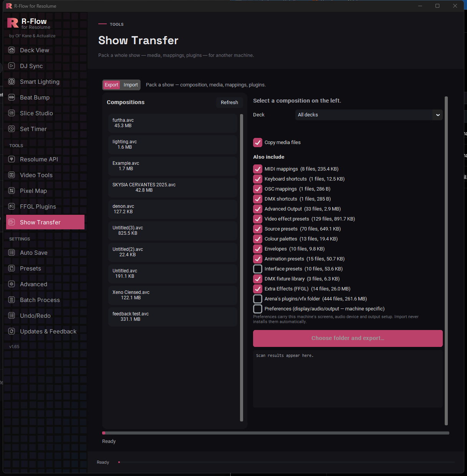Click the Smart Lighting sidebar icon

click(x=12, y=81)
